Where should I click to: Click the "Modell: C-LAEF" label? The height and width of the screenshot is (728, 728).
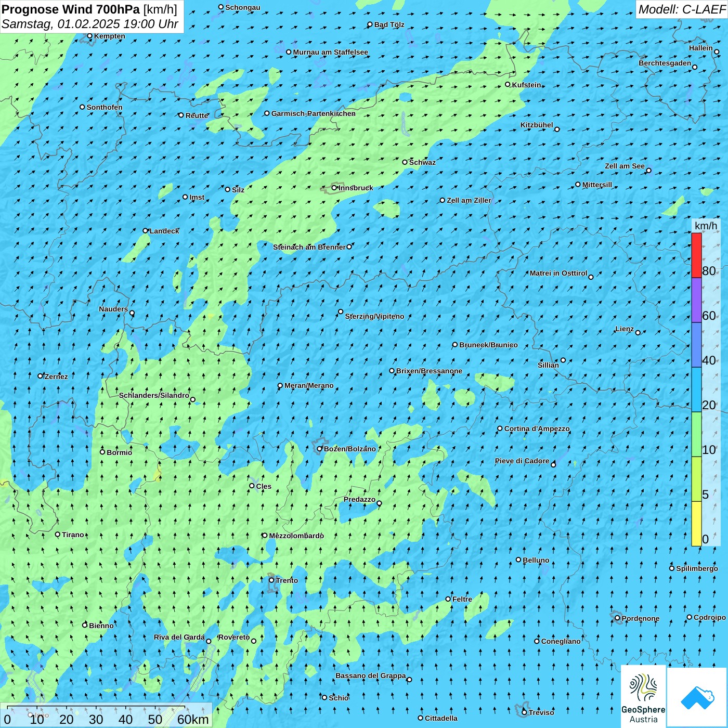[x=682, y=9]
